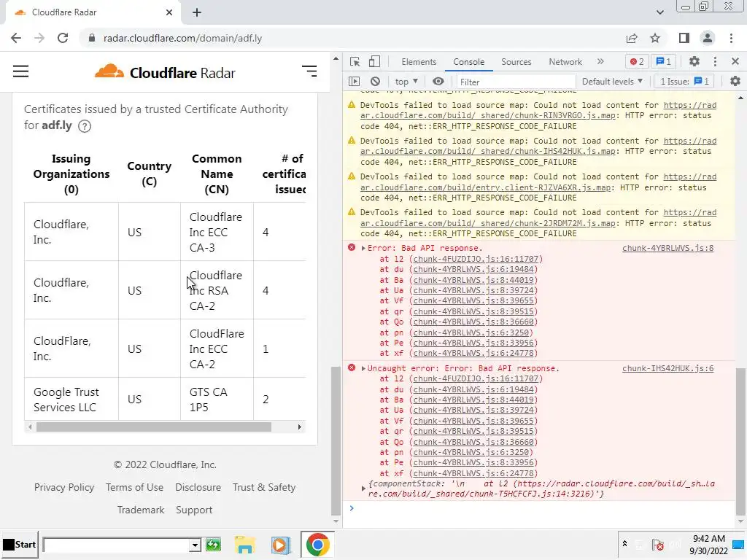Viewport: 747px width, 560px height.
Task: Click the Cloudflare Radar logo
Action: point(165,72)
